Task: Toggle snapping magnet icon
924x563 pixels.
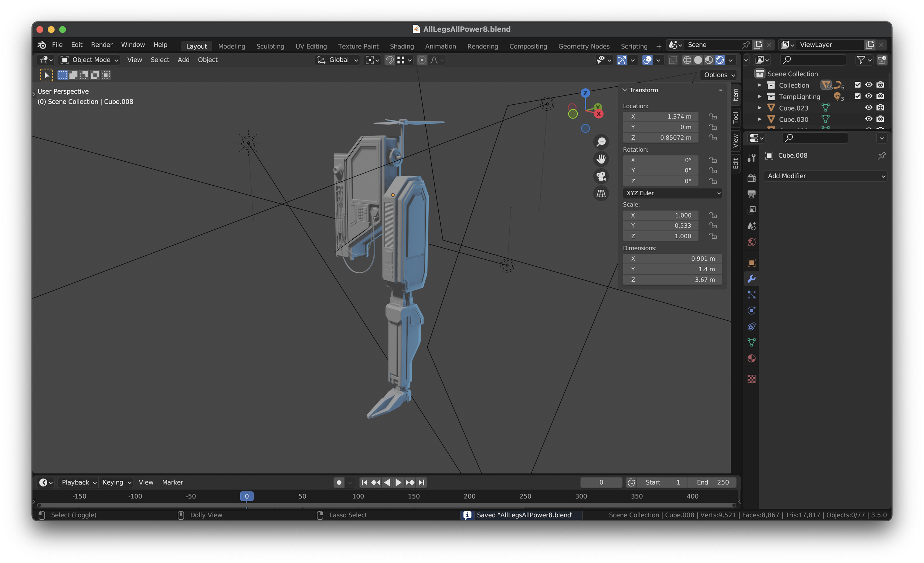Action: [390, 60]
